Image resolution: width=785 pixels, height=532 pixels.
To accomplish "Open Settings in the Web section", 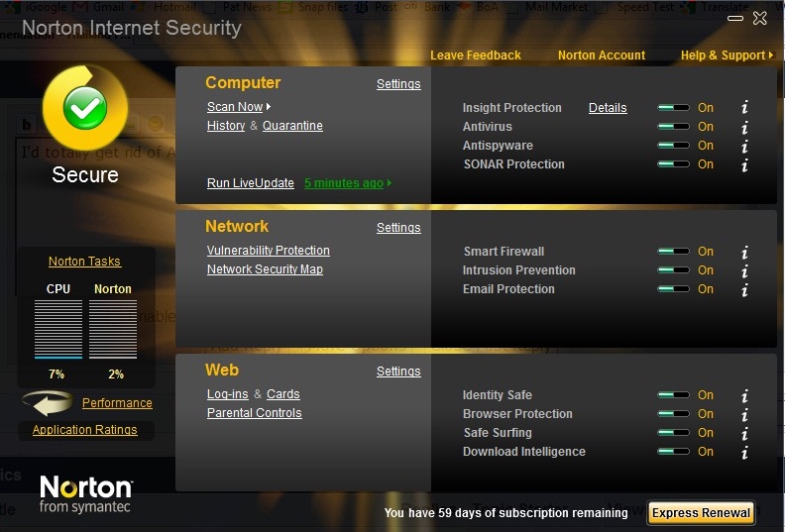I will click(398, 372).
